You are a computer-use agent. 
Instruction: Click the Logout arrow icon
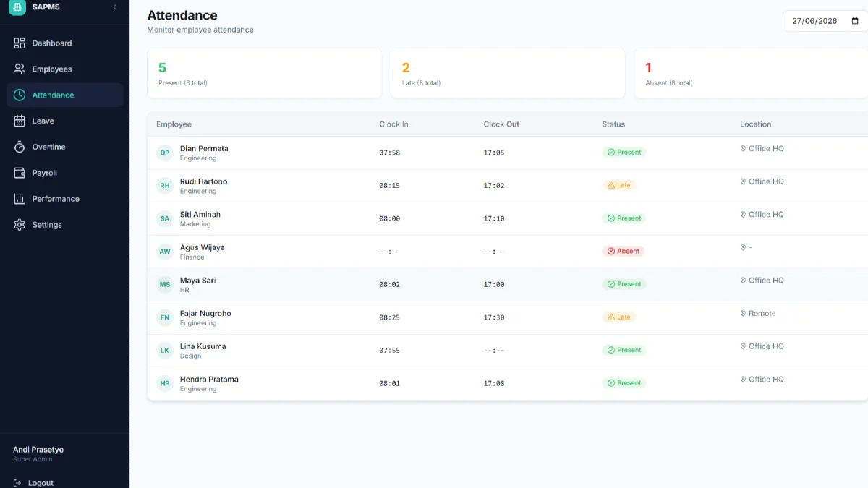[17, 483]
